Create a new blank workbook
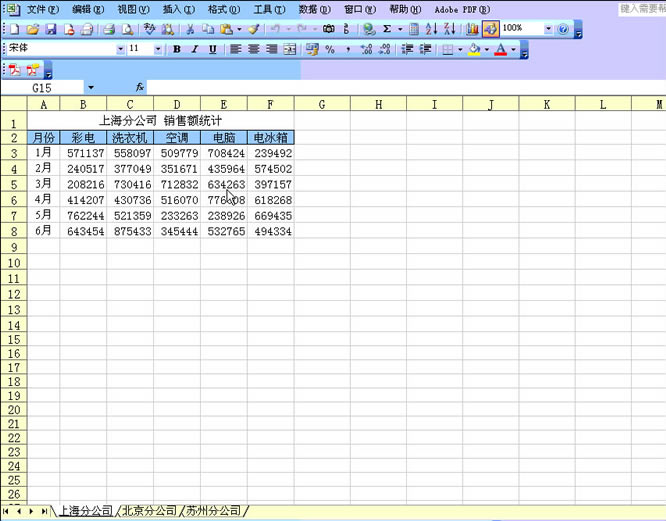The height and width of the screenshot is (521, 666). pyautogui.click(x=14, y=29)
